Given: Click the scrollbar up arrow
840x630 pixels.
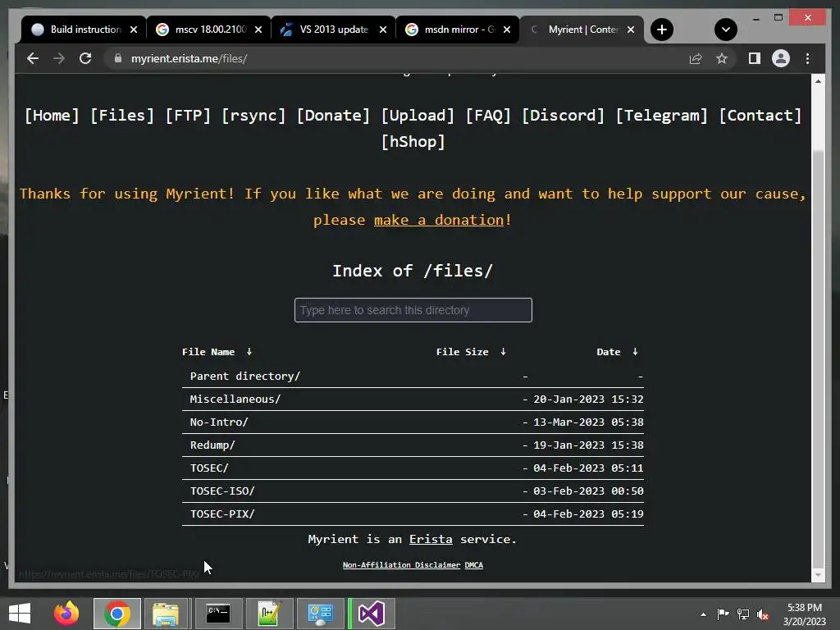Looking at the screenshot, I should click(x=818, y=81).
